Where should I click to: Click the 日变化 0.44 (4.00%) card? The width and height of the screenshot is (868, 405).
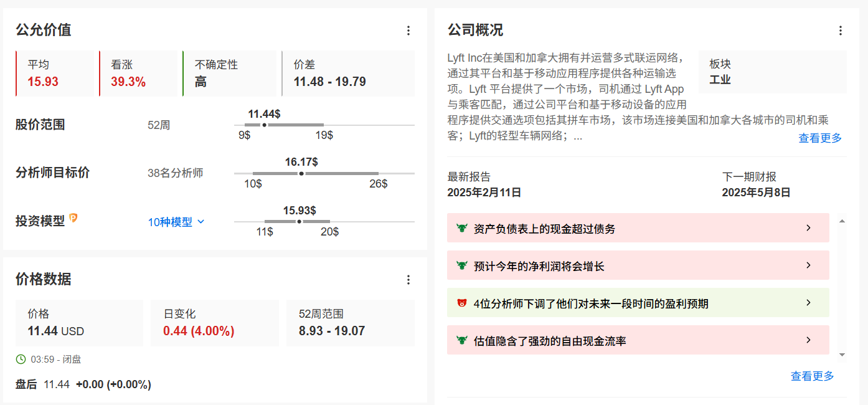pos(215,323)
